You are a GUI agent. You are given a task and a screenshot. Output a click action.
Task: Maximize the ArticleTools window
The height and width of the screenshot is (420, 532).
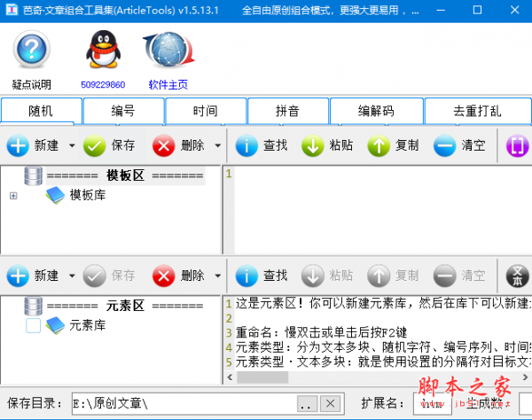(477, 11)
